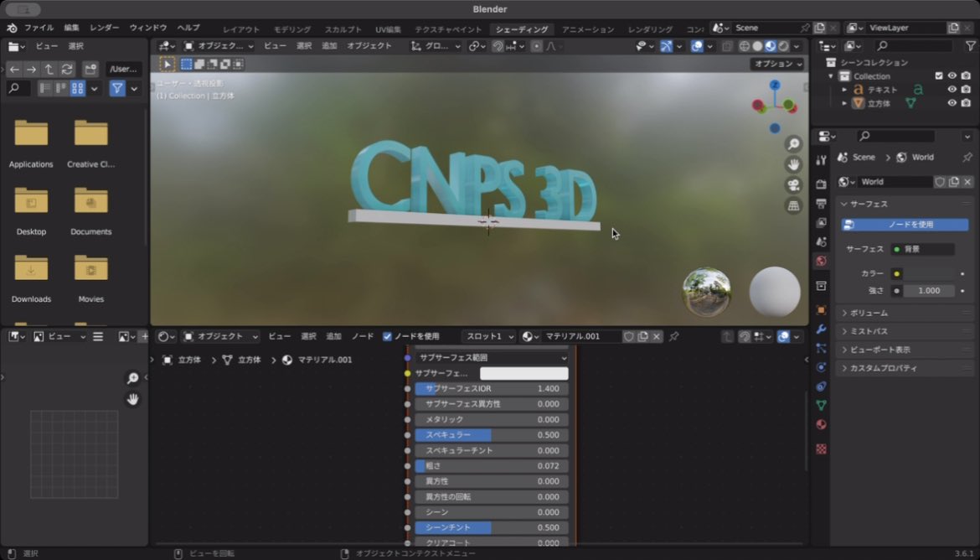
Task: Refresh the file browser list
Action: [x=67, y=70]
